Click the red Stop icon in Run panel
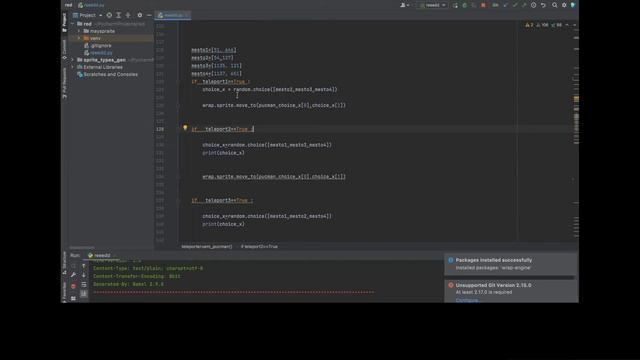Image resolution: width=640 pixels, height=360 pixels. (x=73, y=286)
